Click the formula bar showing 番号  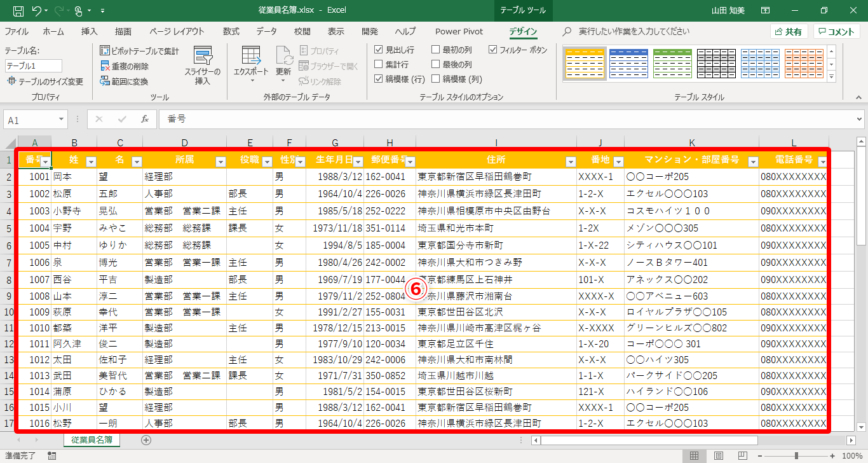tap(511, 119)
